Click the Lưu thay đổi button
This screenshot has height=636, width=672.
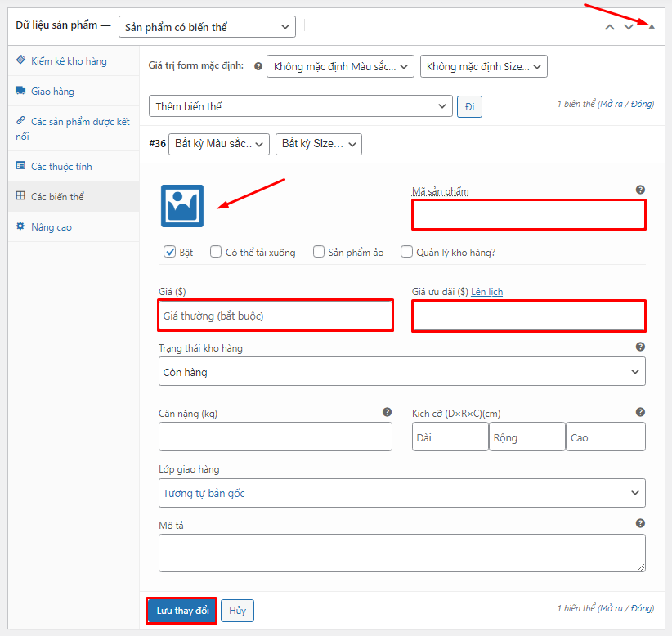pyautogui.click(x=181, y=610)
